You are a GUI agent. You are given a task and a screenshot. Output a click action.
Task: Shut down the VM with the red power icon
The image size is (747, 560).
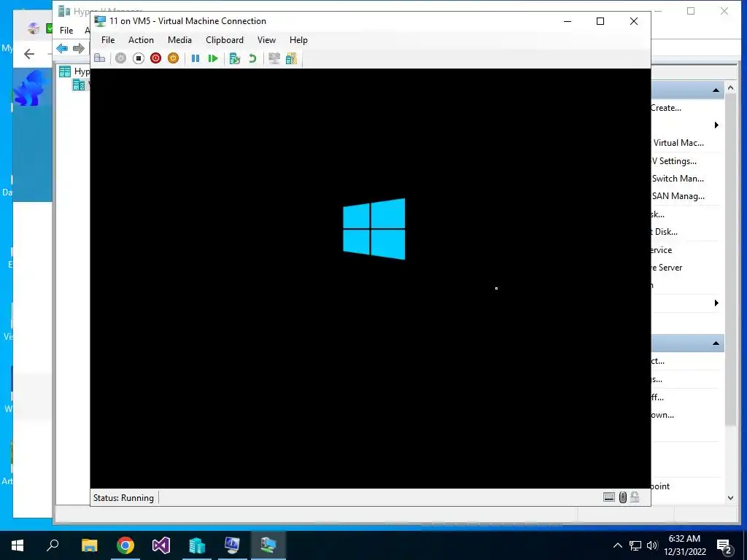[156, 58]
